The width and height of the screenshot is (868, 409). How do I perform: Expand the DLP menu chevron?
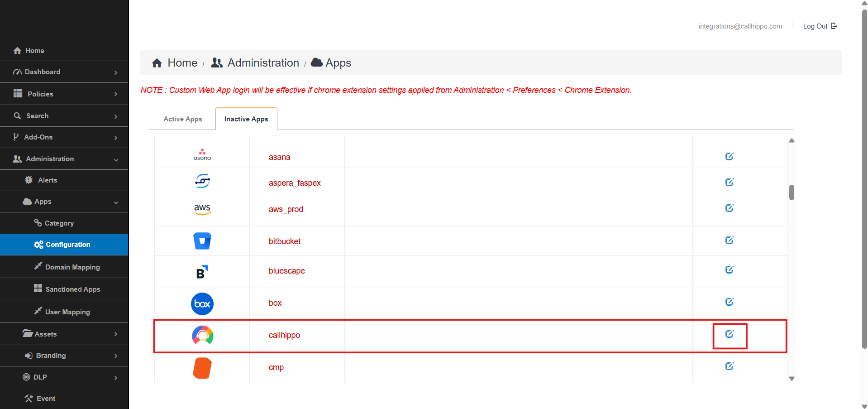pyautogui.click(x=116, y=378)
